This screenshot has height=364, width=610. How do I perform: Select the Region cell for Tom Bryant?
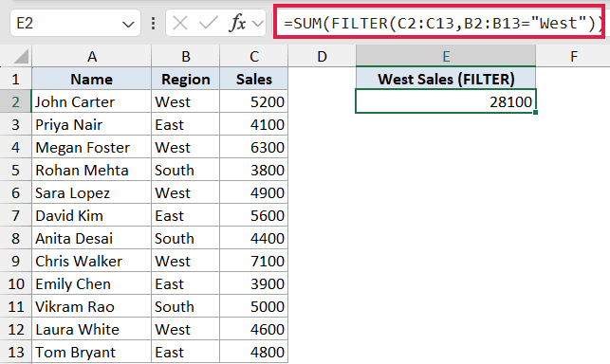(186, 352)
